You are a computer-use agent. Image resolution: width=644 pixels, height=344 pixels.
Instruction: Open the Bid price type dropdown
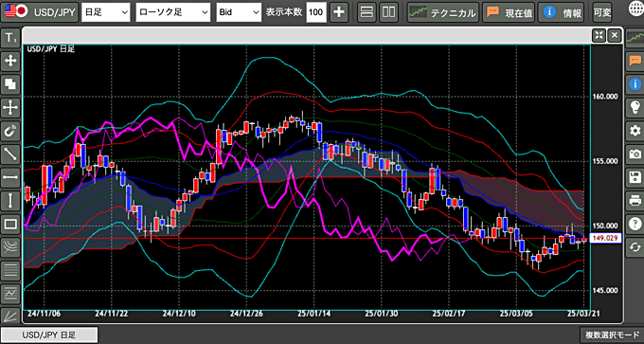239,12
